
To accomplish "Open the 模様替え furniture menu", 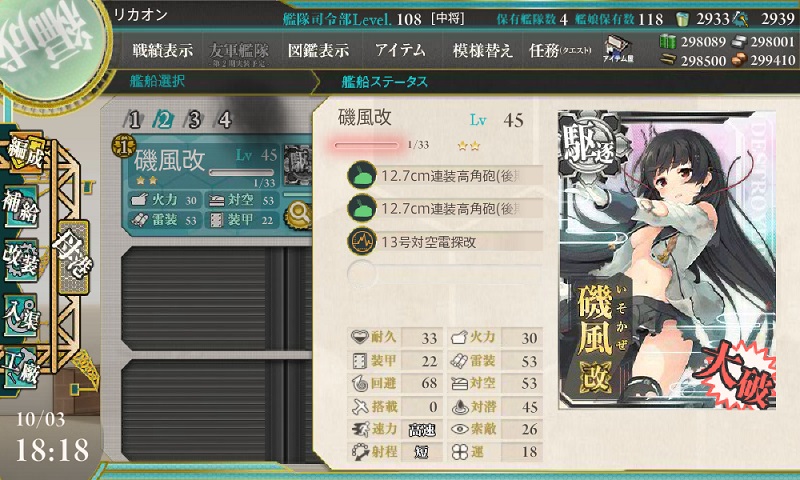I will click(482, 50).
